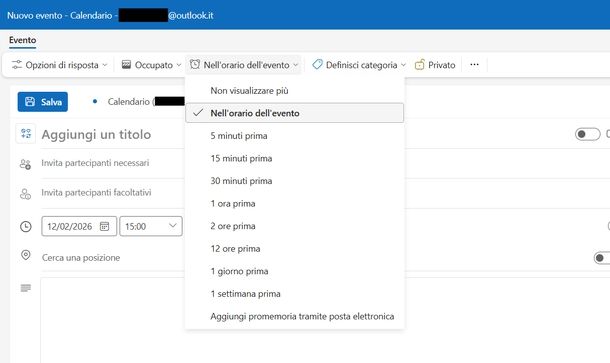Select the checked Nell'orario dell'evento option
This screenshot has width=610, height=363.
[294, 113]
